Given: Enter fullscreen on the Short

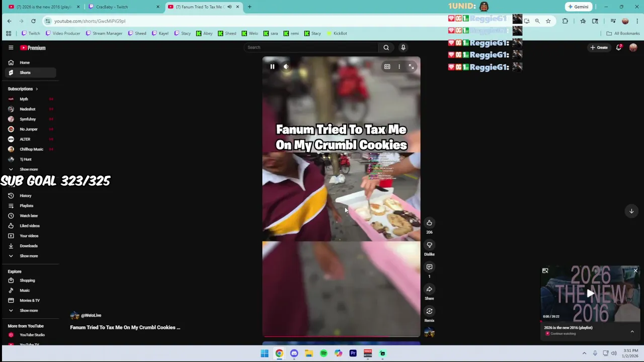Looking at the screenshot, I should pyautogui.click(x=411, y=66).
